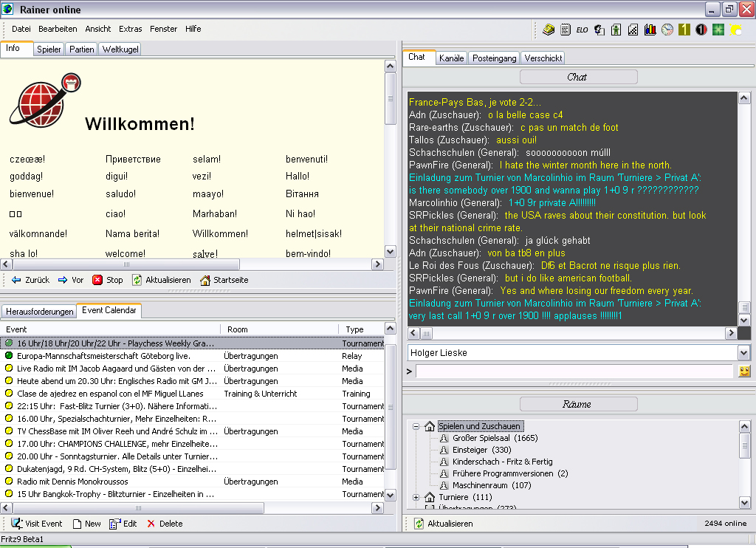Click the green square toolbar icon
Image resolution: width=756 pixels, height=548 pixels.
(718, 30)
